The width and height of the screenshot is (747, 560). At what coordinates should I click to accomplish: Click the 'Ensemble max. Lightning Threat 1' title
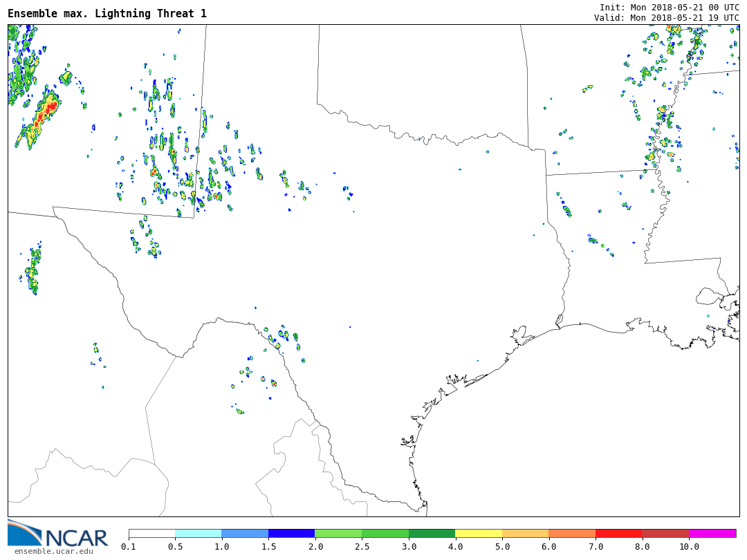107,14
